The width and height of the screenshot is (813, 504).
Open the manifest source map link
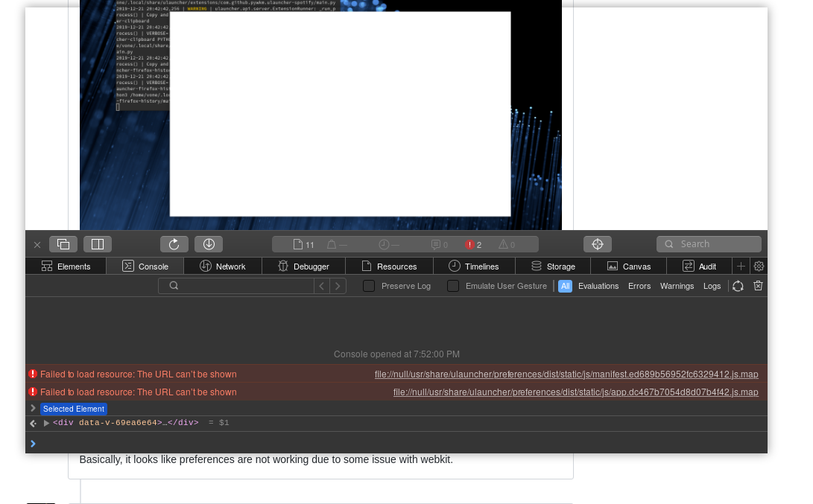tap(566, 374)
